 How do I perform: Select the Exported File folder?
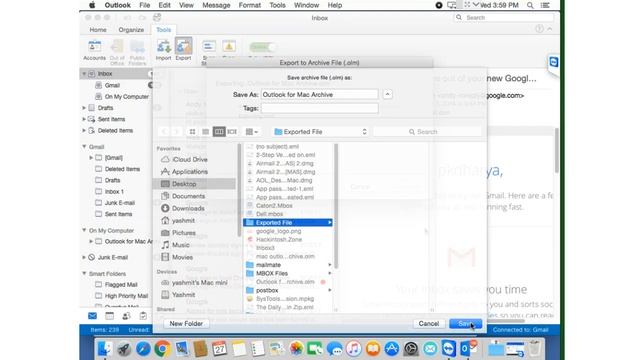(288, 222)
